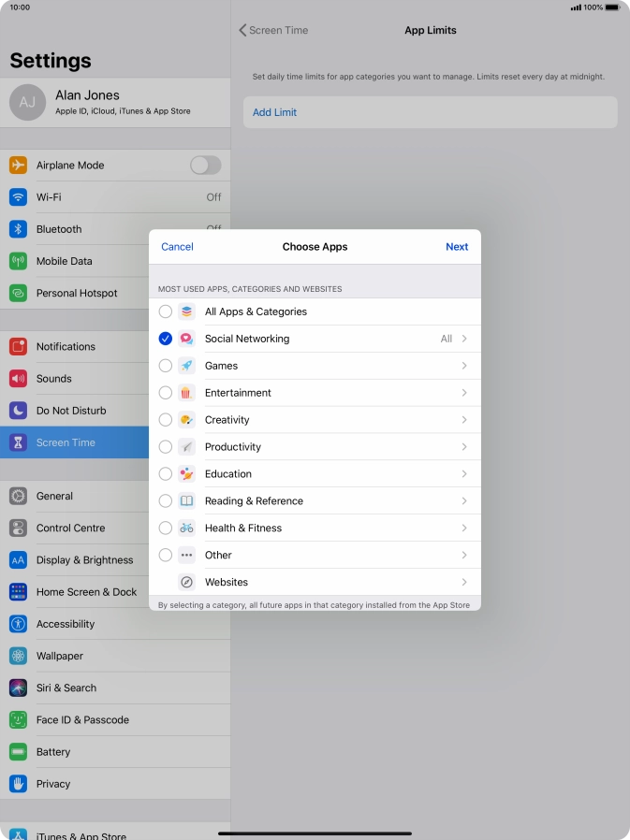Image resolution: width=630 pixels, height=840 pixels.
Task: Tap the All Apps & Categories stack icon
Action: coord(186,311)
